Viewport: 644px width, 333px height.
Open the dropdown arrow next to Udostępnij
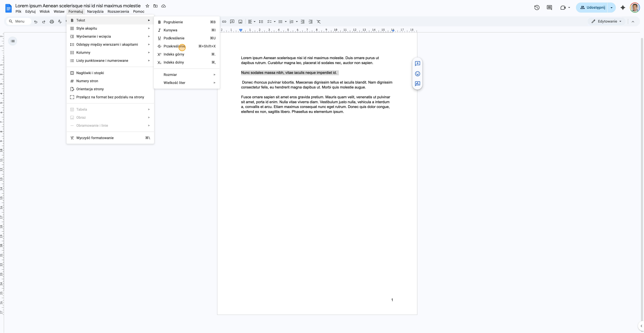coord(612,8)
